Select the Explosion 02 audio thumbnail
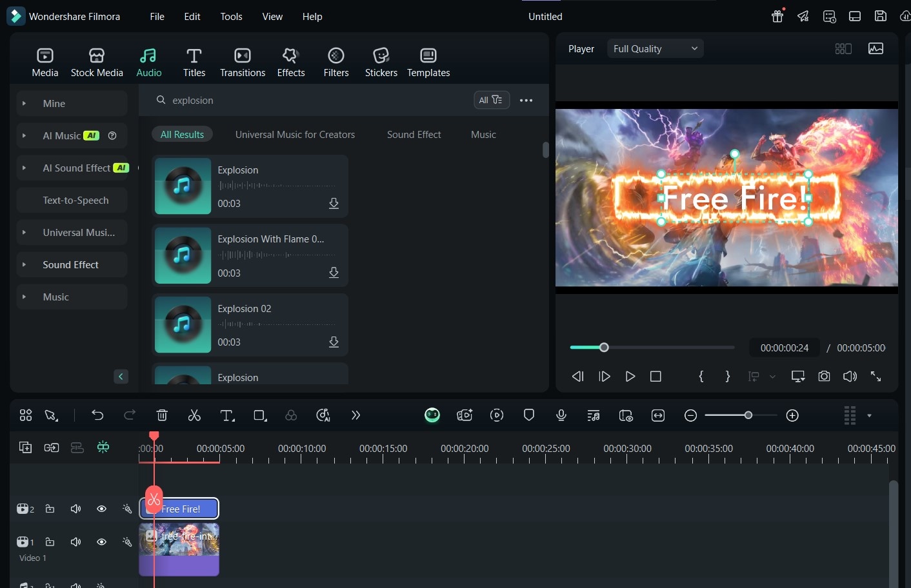 pyautogui.click(x=183, y=325)
